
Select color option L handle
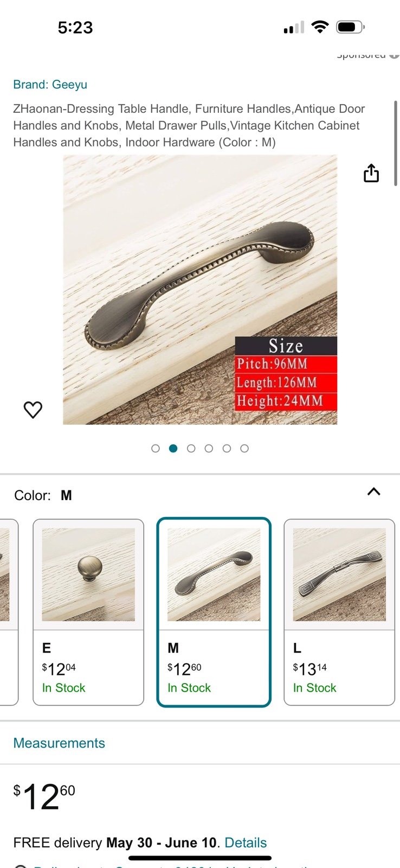coord(339,612)
